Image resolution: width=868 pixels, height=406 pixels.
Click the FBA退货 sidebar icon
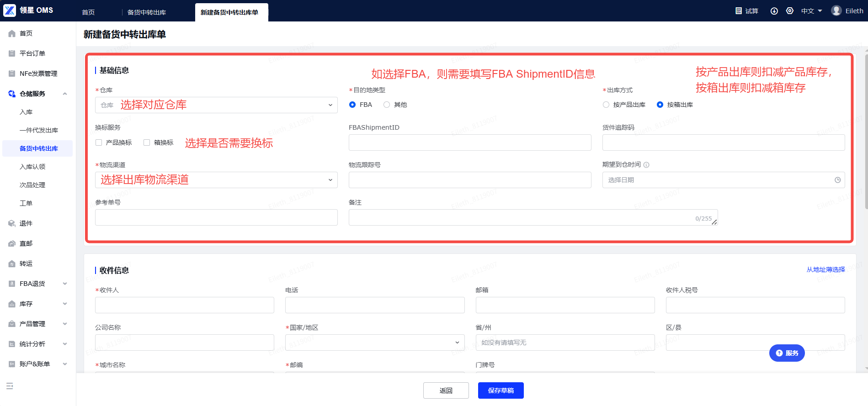tap(12, 284)
